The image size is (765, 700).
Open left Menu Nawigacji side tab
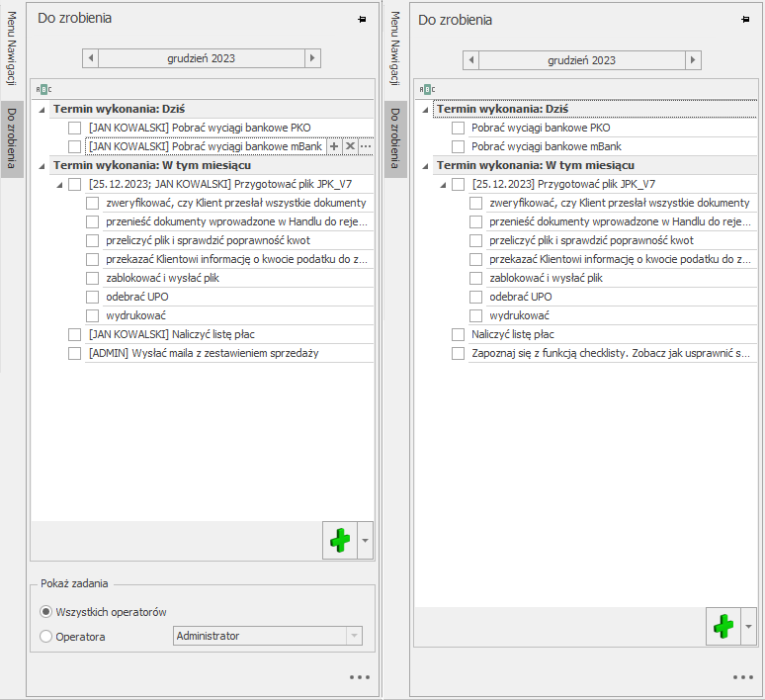[12, 48]
